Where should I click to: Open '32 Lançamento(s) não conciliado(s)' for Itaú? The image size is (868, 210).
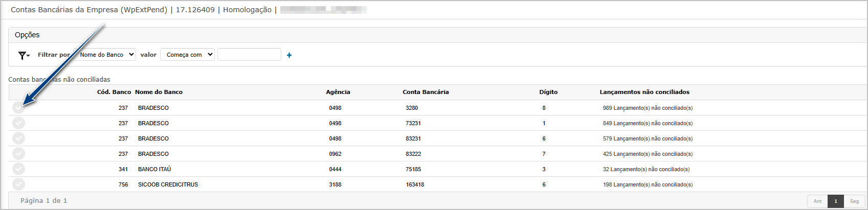click(646, 169)
